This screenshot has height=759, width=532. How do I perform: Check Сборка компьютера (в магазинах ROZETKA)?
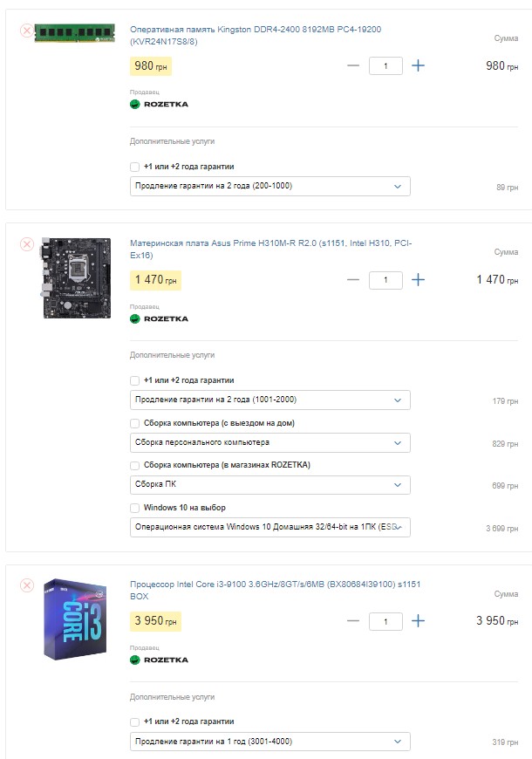pyautogui.click(x=134, y=466)
